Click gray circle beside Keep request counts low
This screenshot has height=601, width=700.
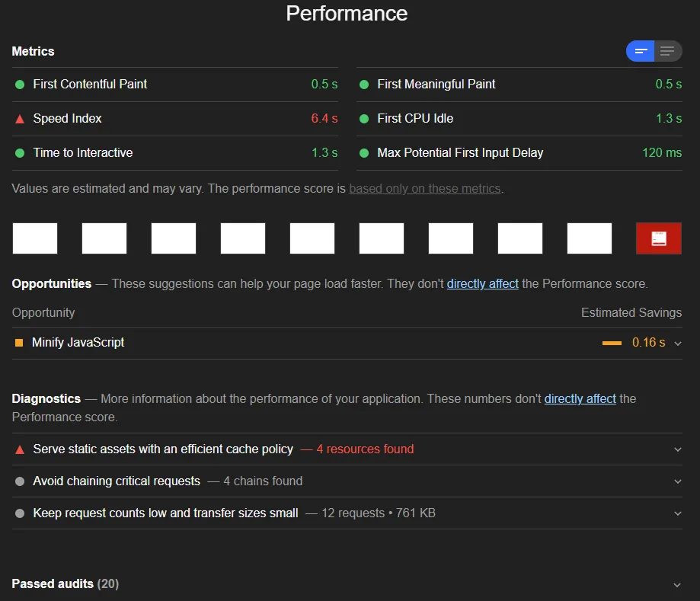pos(20,513)
